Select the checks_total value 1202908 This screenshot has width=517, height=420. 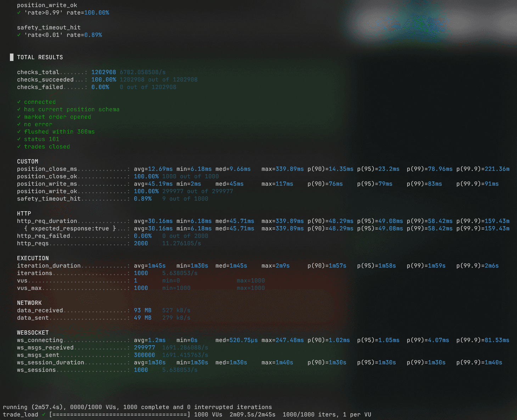point(103,72)
